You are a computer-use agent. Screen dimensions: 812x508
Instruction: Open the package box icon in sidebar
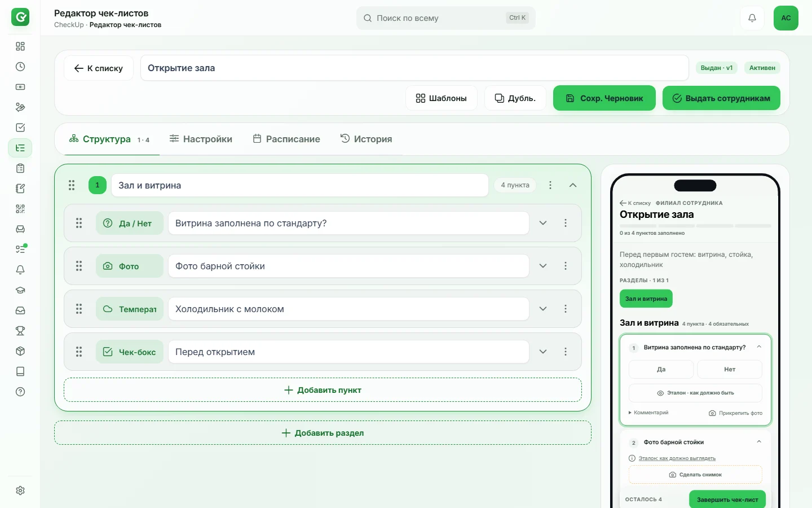click(x=20, y=351)
